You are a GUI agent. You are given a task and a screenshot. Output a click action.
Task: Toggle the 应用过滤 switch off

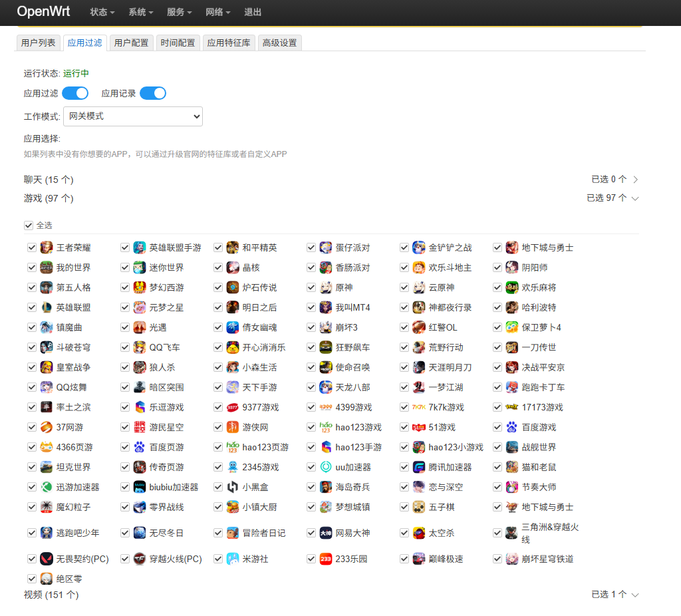click(x=75, y=93)
